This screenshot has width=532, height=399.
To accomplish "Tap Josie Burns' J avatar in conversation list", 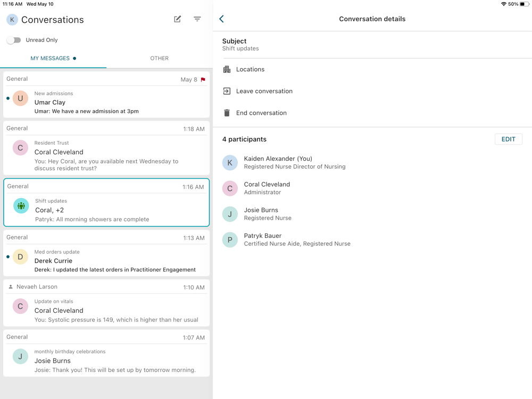I will point(20,356).
